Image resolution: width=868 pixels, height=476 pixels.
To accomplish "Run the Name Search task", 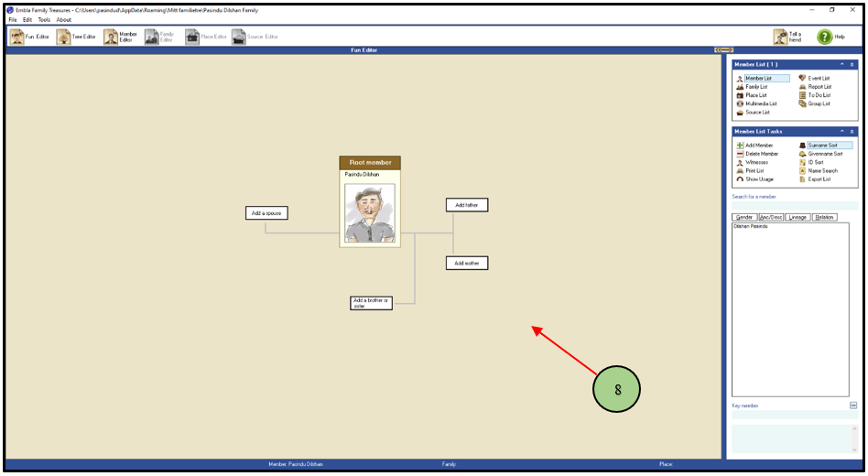I will click(x=822, y=170).
